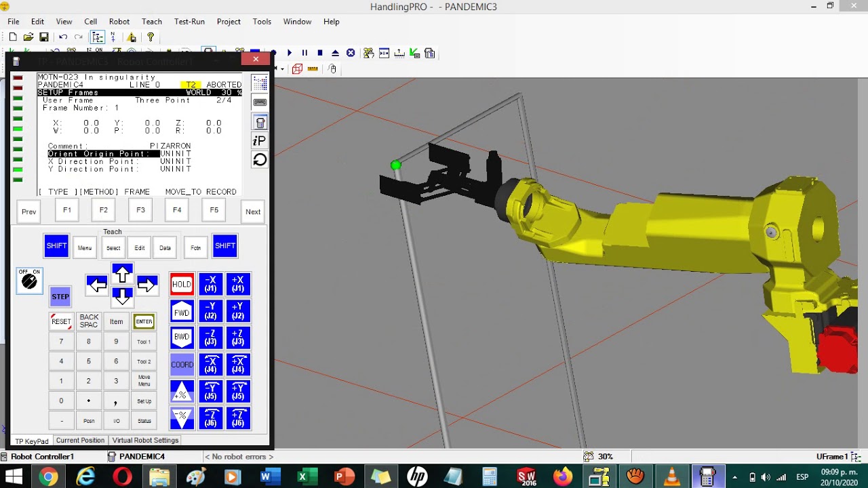This screenshot has height=488, width=868.
Task: Close the teach pendant window
Action: tap(256, 60)
